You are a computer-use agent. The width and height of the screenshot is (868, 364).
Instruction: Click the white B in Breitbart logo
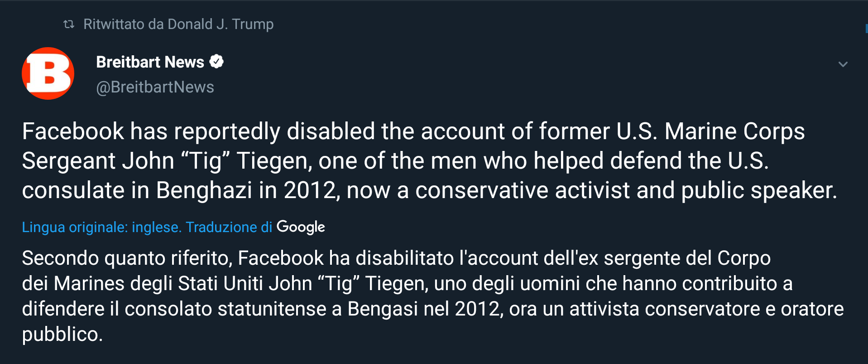coord(49,73)
